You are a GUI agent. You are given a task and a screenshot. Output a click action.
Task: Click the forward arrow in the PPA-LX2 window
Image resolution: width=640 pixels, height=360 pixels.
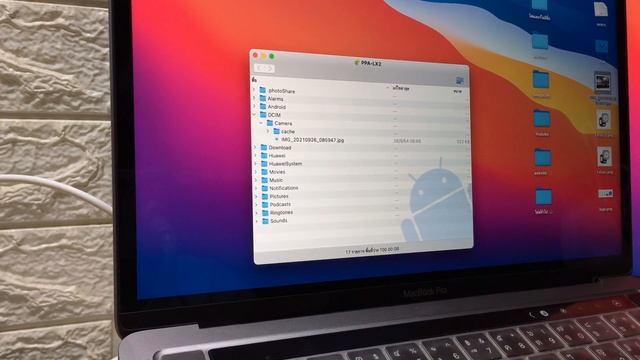point(269,69)
